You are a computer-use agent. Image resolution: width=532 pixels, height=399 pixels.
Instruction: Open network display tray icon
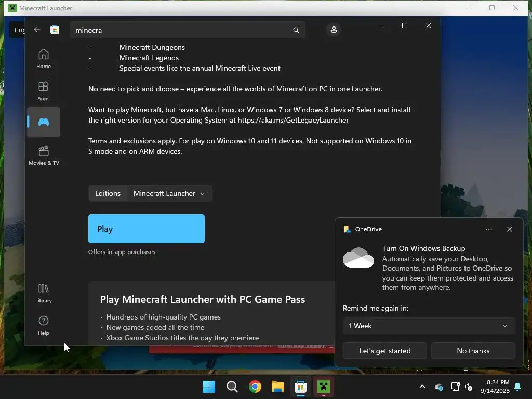pyautogui.click(x=455, y=387)
